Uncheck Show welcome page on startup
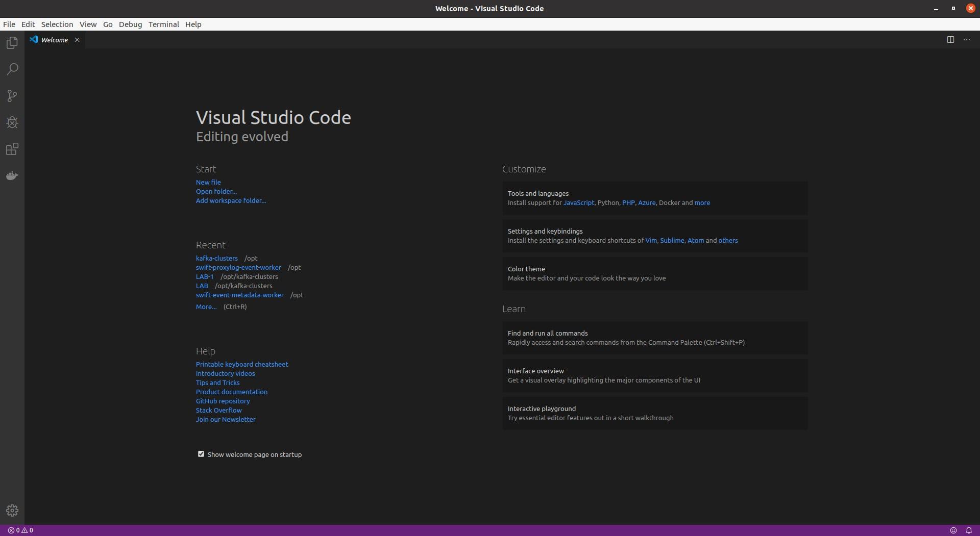 pyautogui.click(x=201, y=454)
